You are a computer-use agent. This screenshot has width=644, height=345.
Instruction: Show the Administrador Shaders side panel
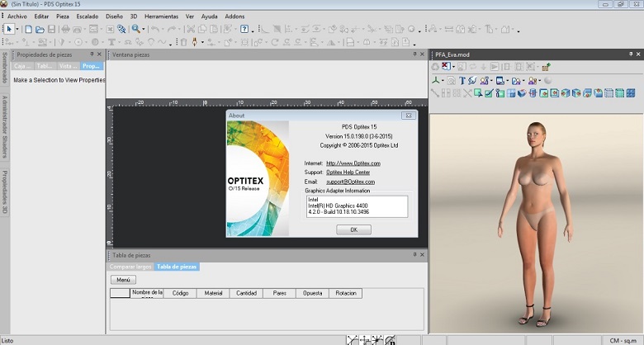[x=4, y=126]
